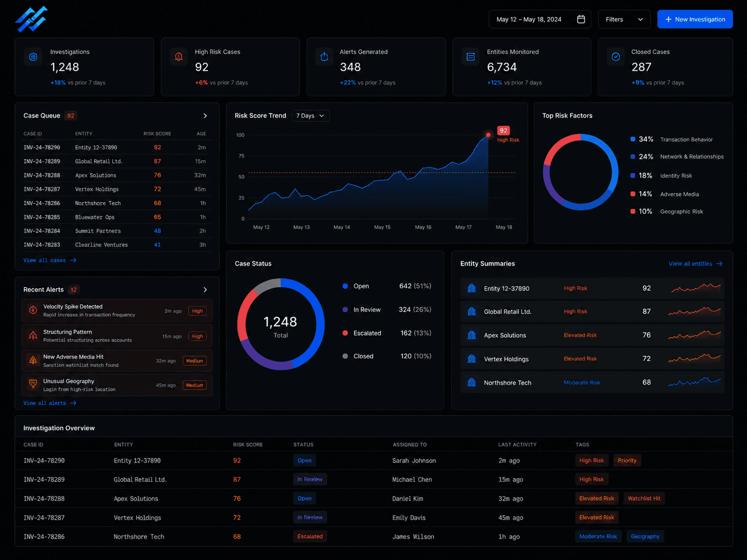The height and width of the screenshot is (560, 747).
Task: Click the LAST ACTIVITY column header
Action: pos(517,444)
